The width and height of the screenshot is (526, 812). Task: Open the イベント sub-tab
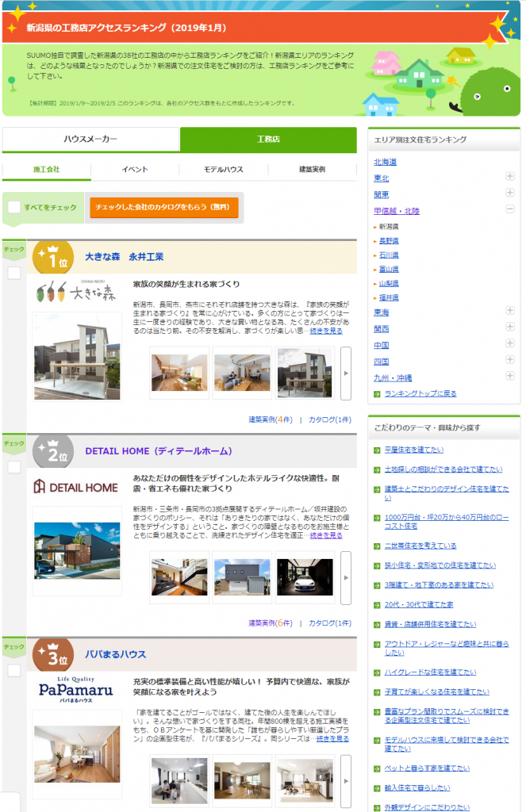[x=135, y=170]
